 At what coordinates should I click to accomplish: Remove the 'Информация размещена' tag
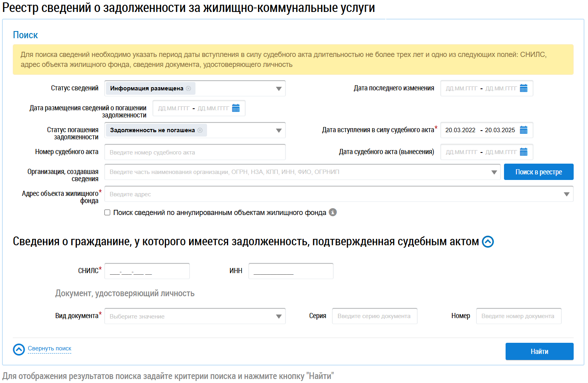188,88
